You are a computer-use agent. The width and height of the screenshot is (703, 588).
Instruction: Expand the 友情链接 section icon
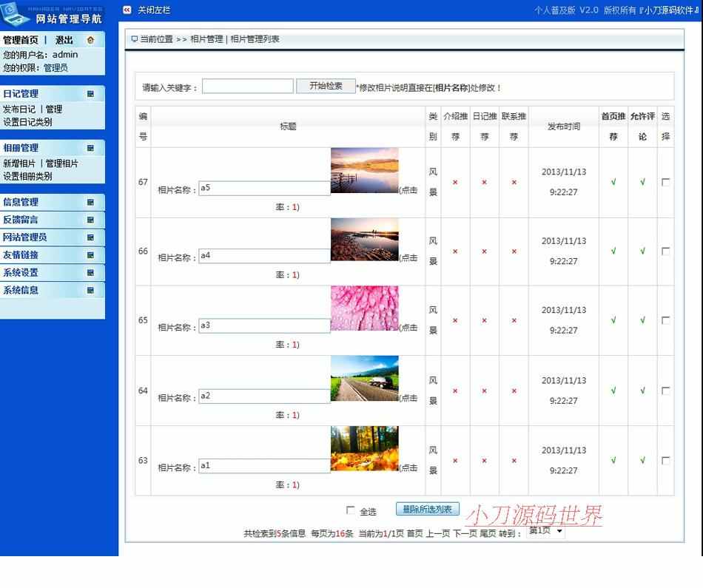(90, 255)
